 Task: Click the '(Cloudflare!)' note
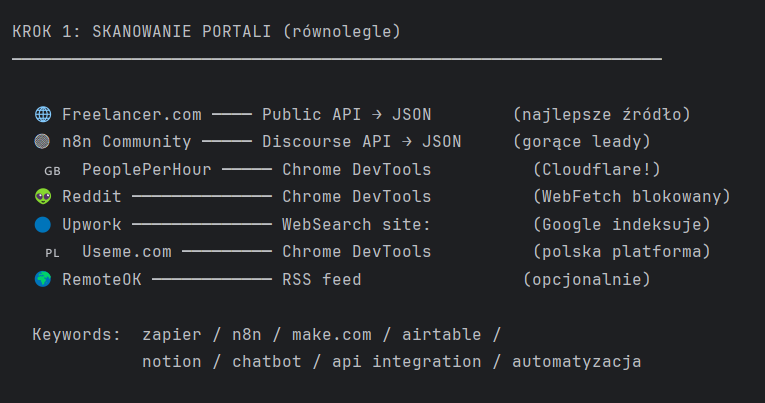coord(596,169)
